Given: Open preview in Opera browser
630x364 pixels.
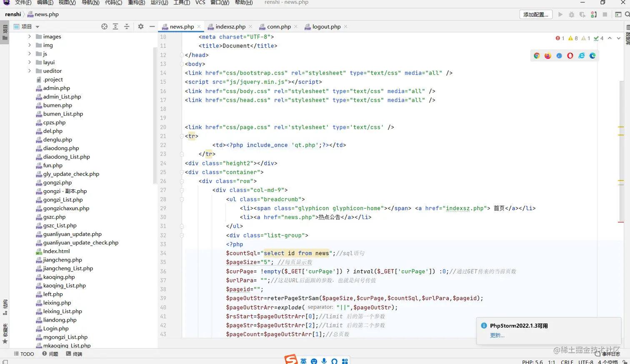Looking at the screenshot, I should (x=570, y=56).
